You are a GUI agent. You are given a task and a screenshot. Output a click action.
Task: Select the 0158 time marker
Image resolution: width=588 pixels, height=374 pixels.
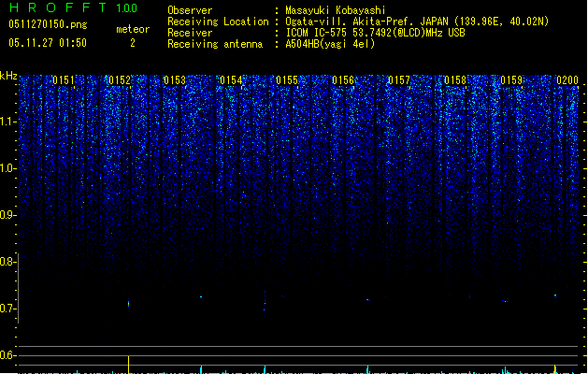(455, 80)
